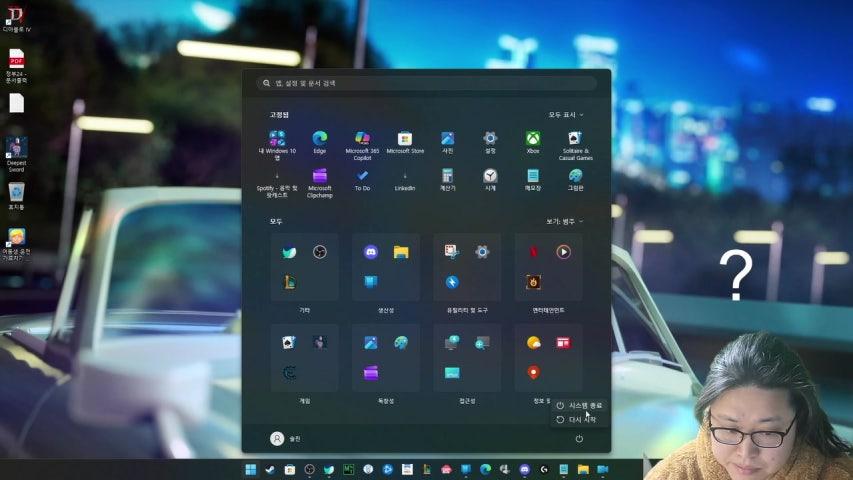Open Netflix in the 엔터테인먼트 group

click(534, 252)
